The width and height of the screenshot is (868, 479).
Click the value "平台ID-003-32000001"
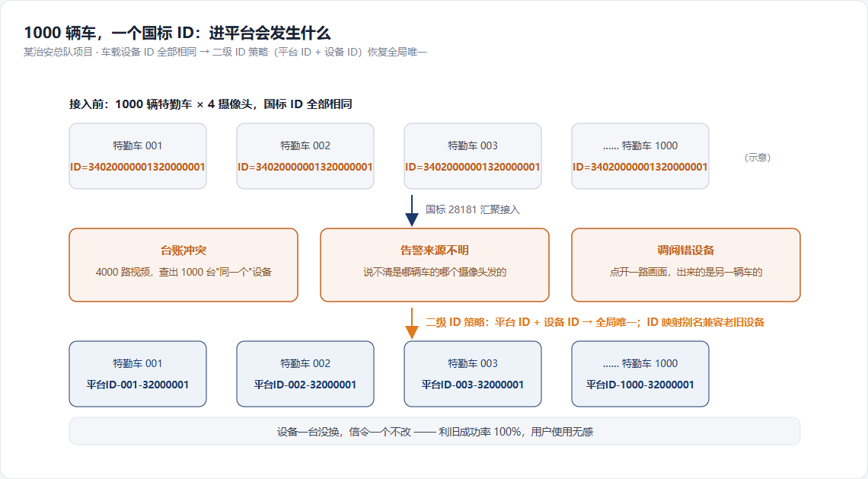point(473,385)
